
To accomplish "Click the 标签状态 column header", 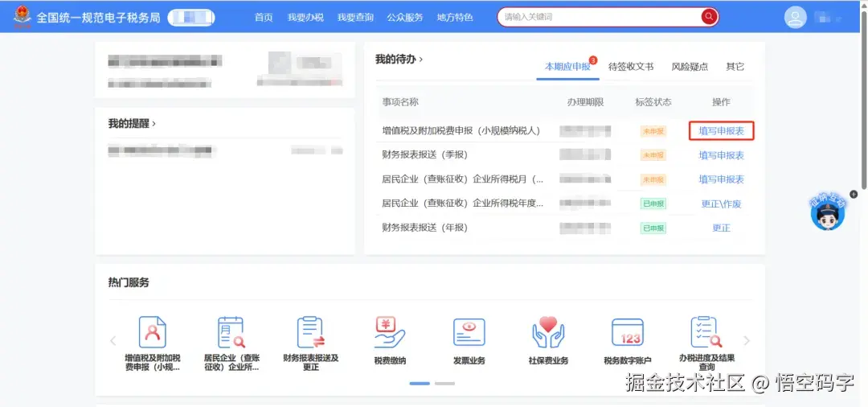I will (x=653, y=102).
